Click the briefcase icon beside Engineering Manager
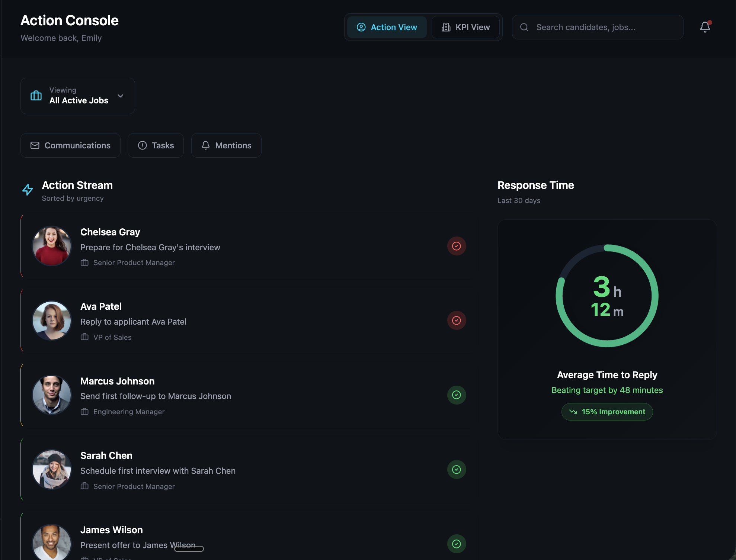 84,412
